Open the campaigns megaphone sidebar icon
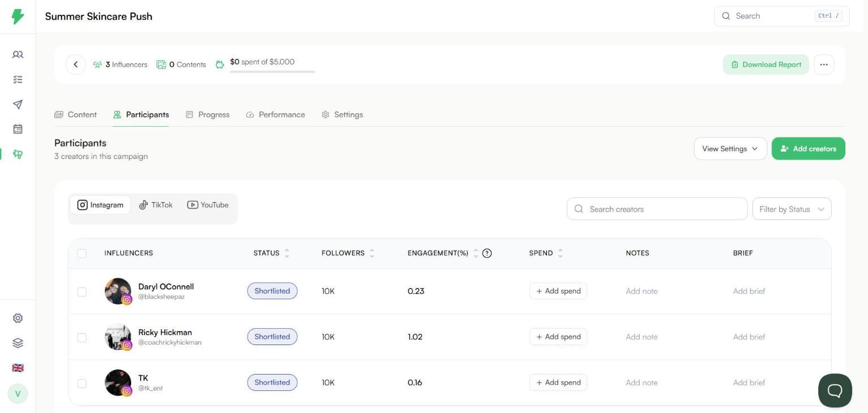The width and height of the screenshot is (868, 413). pos(18,154)
